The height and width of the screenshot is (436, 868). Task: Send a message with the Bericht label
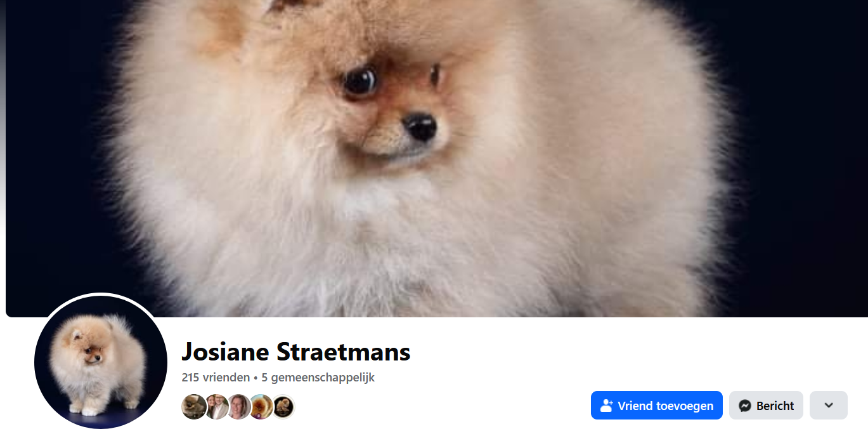click(775, 406)
